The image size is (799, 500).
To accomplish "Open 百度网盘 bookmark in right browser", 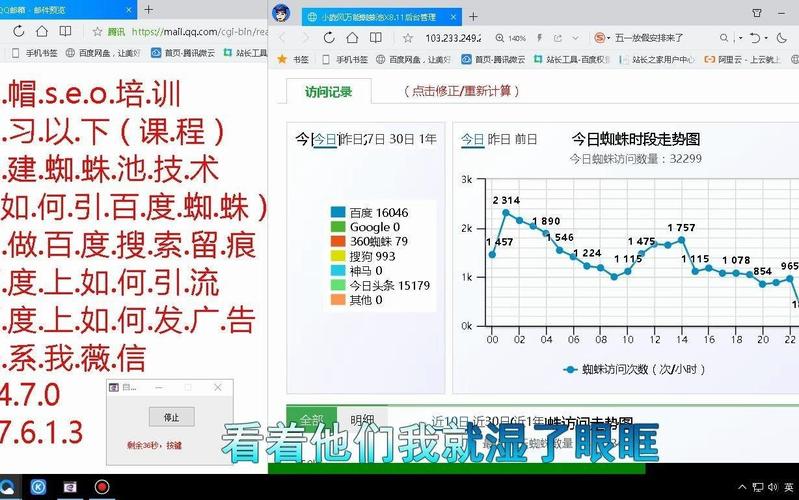I will click(x=413, y=59).
